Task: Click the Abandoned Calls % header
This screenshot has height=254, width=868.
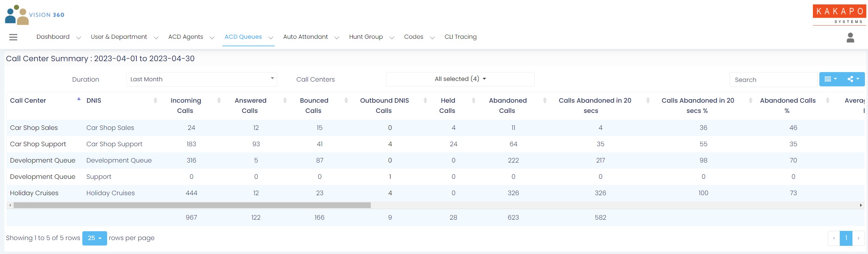Action: (788, 105)
